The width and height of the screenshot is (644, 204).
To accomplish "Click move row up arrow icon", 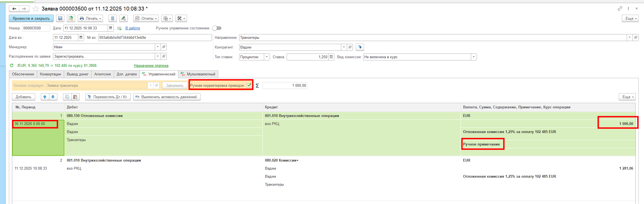I will pos(45,97).
